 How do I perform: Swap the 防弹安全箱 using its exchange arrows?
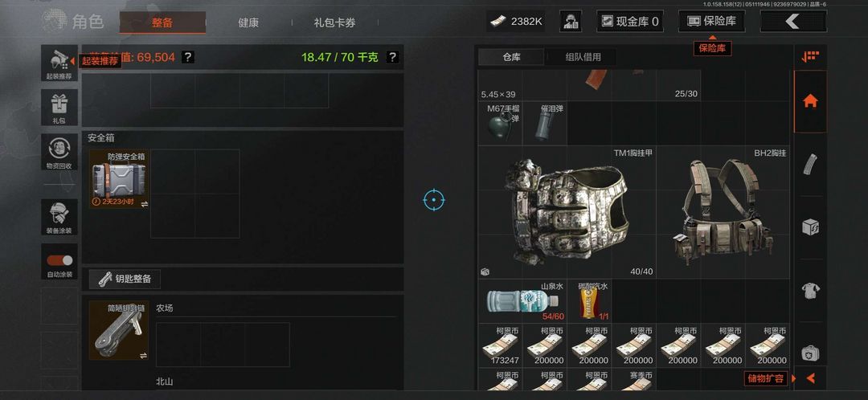(145, 204)
